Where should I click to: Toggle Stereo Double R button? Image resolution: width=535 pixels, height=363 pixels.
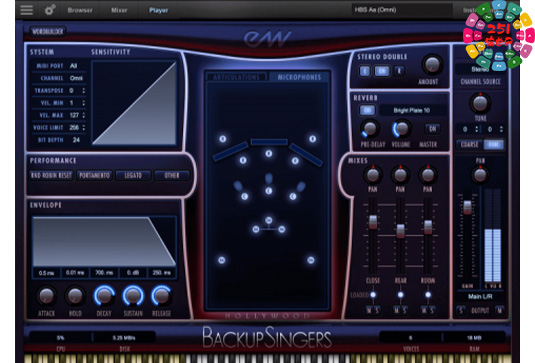coord(399,71)
